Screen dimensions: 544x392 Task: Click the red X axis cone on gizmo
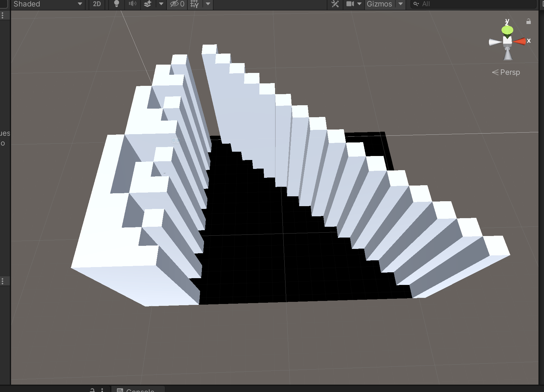pyautogui.click(x=520, y=41)
